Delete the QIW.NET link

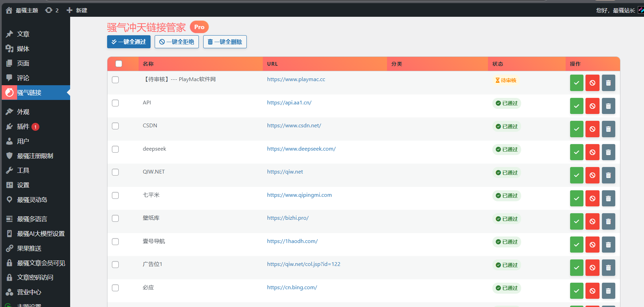click(608, 175)
